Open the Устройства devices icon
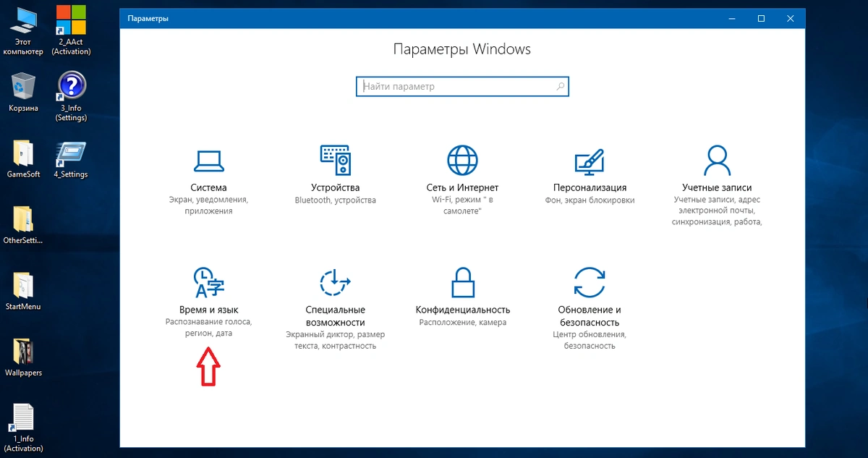Image resolution: width=868 pixels, height=458 pixels. (336, 160)
